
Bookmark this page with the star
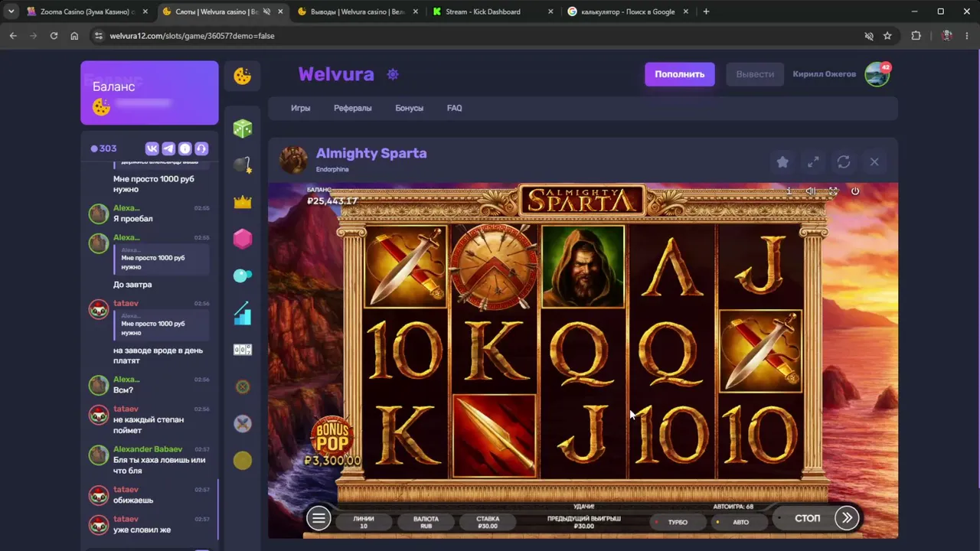887,36
